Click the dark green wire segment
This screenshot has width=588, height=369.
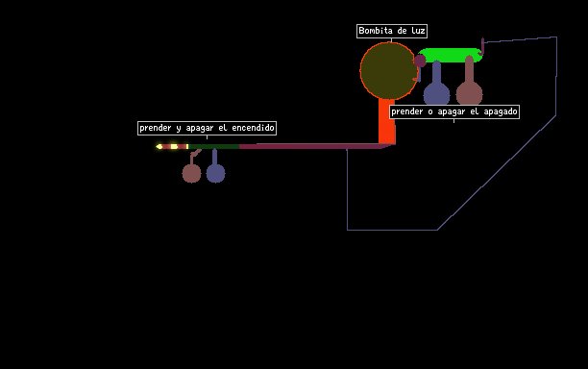(213, 146)
